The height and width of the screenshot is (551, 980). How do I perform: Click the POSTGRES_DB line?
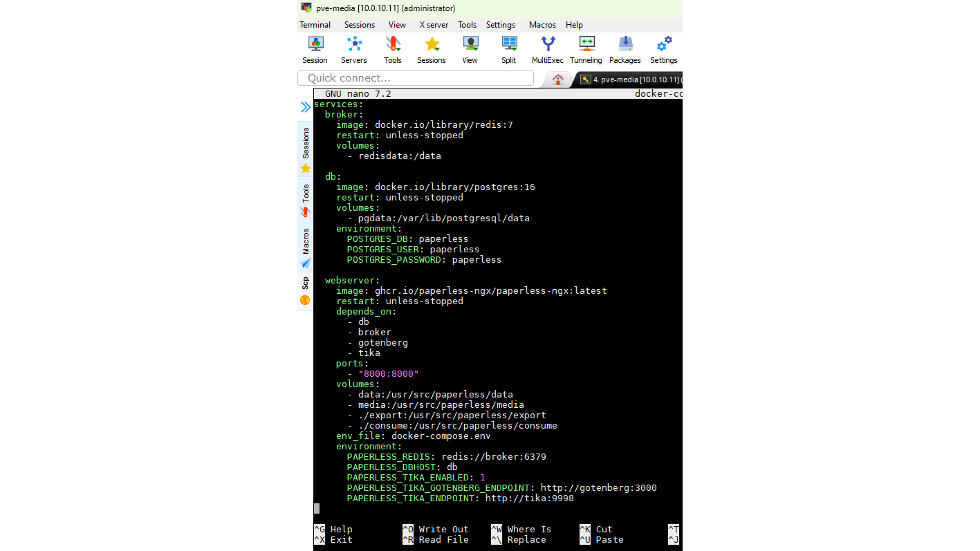click(408, 239)
